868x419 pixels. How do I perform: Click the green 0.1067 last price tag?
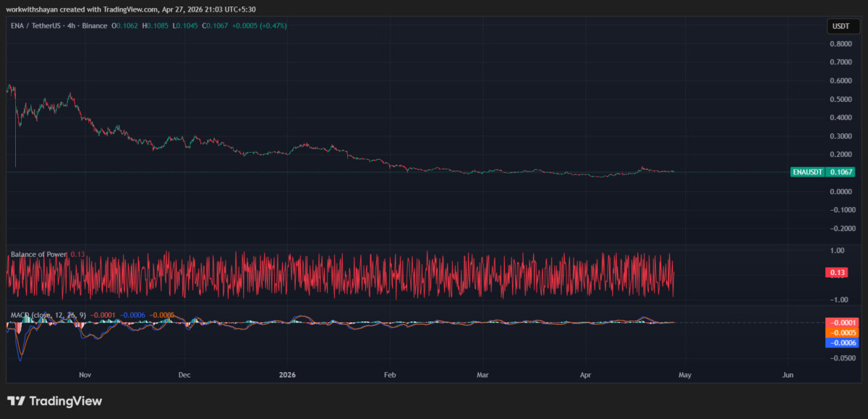842,172
